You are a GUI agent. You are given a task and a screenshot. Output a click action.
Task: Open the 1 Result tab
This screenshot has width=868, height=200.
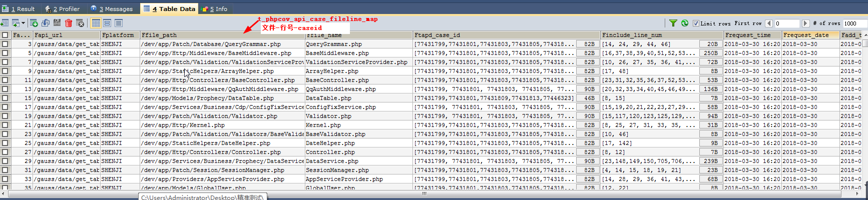19,8
